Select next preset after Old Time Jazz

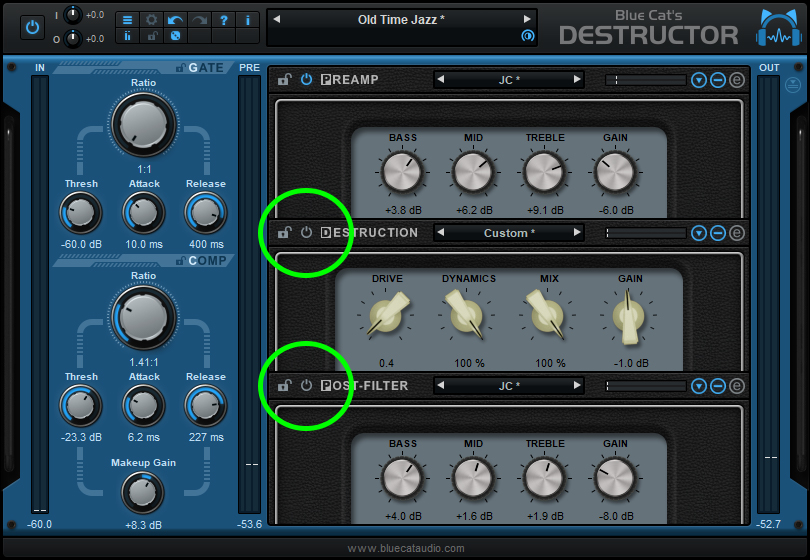pos(527,19)
